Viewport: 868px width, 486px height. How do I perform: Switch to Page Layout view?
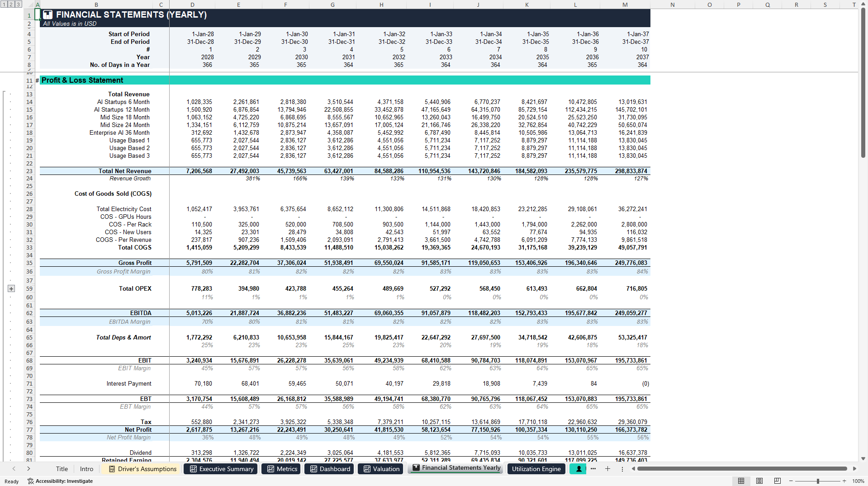tap(759, 481)
